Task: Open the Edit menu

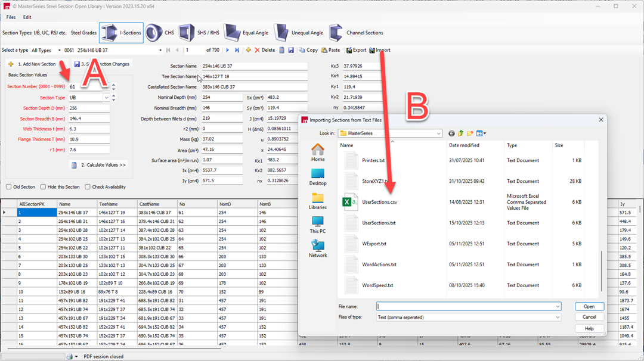Action: point(27,17)
